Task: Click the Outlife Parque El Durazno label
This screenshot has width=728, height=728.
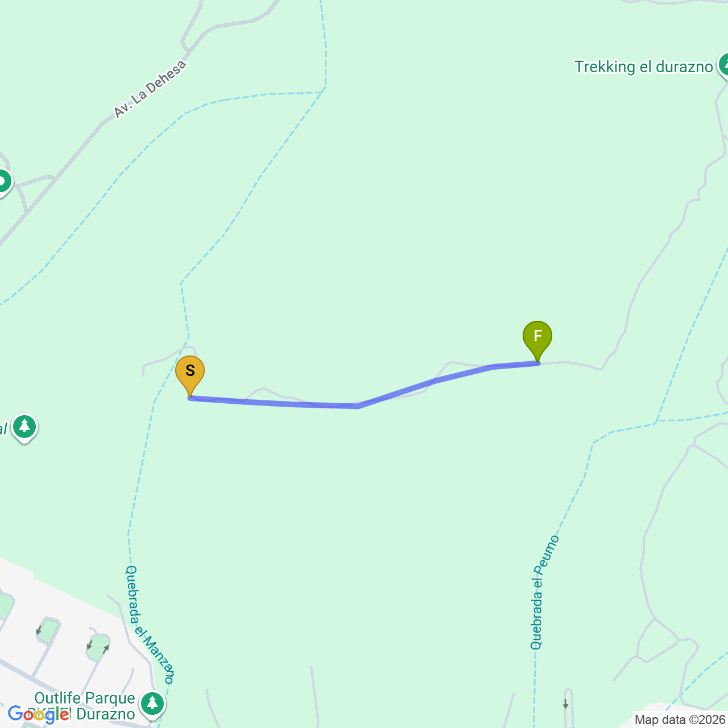Action: click(85, 705)
